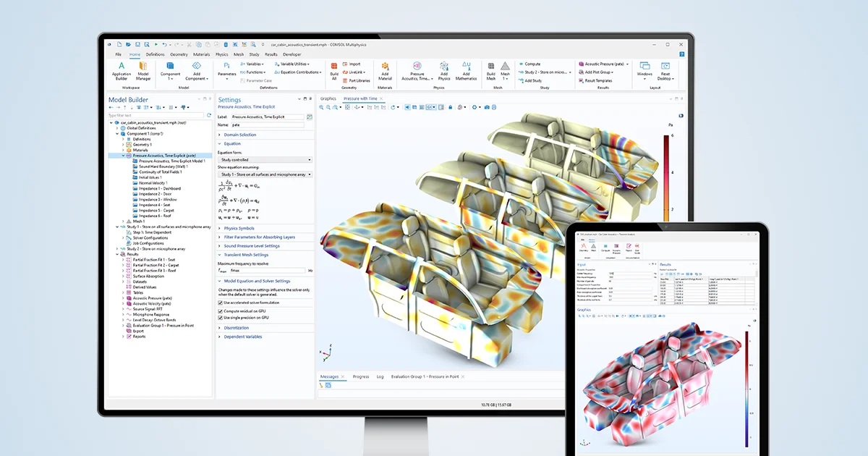Switch to the Progress tab
Viewport: 868px width, 456px height.
pyautogui.click(x=361, y=376)
